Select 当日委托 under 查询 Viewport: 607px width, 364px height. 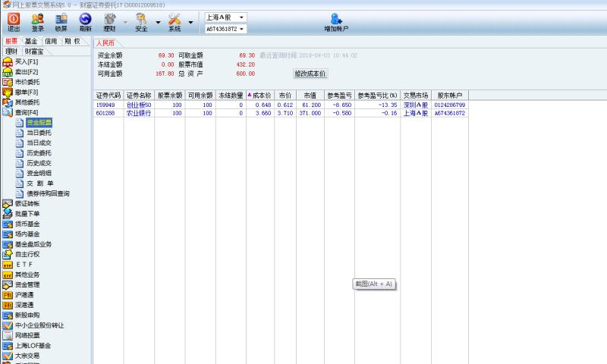tap(39, 133)
